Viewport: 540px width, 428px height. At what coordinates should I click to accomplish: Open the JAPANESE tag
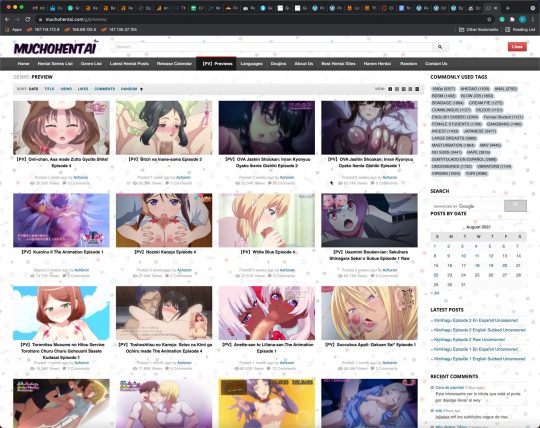480,131
